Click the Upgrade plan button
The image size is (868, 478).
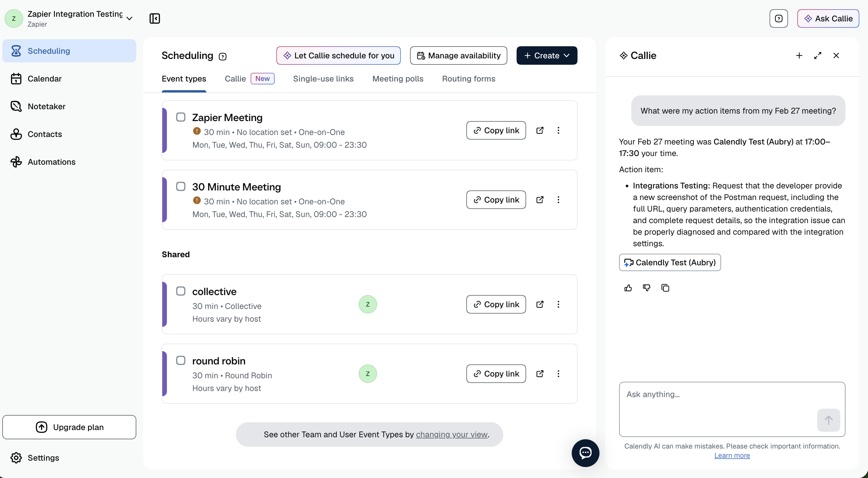[69, 427]
